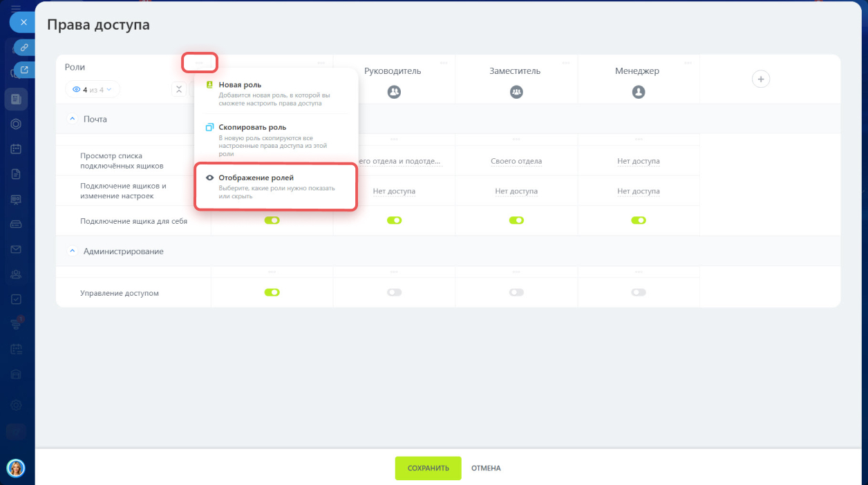Click the 'Права доступа' page title

[x=98, y=25]
